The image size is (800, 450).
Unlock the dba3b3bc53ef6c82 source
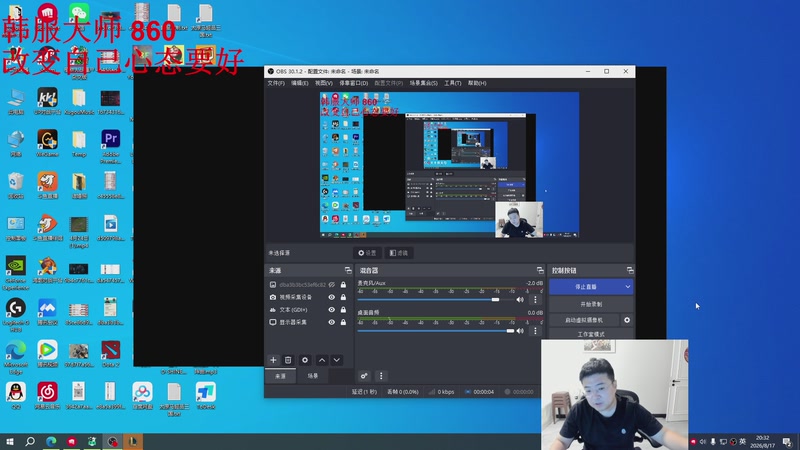(x=343, y=284)
